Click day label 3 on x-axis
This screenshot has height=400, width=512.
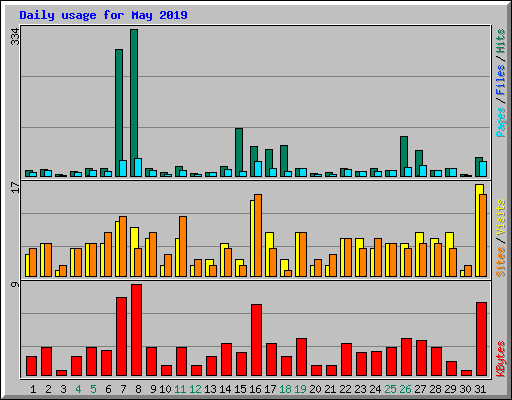(x=63, y=389)
